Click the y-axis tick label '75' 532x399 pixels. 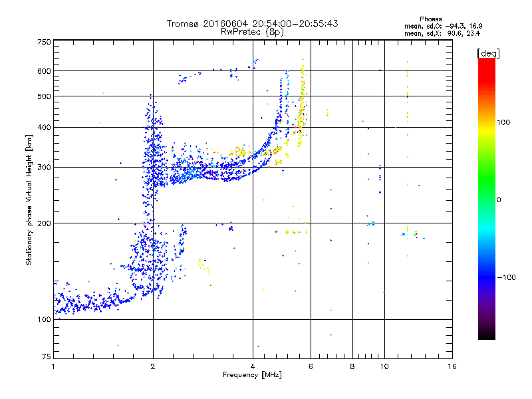point(47,356)
